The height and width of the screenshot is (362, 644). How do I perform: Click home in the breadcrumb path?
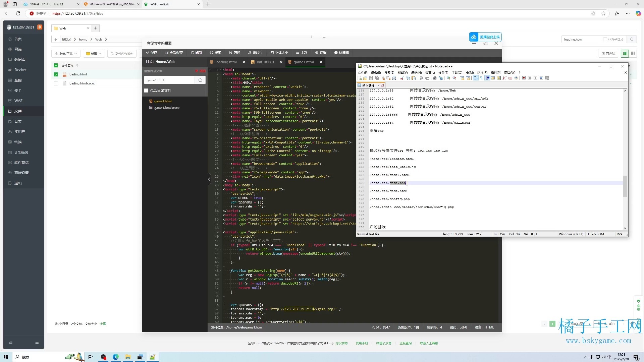pyautogui.click(x=83, y=40)
